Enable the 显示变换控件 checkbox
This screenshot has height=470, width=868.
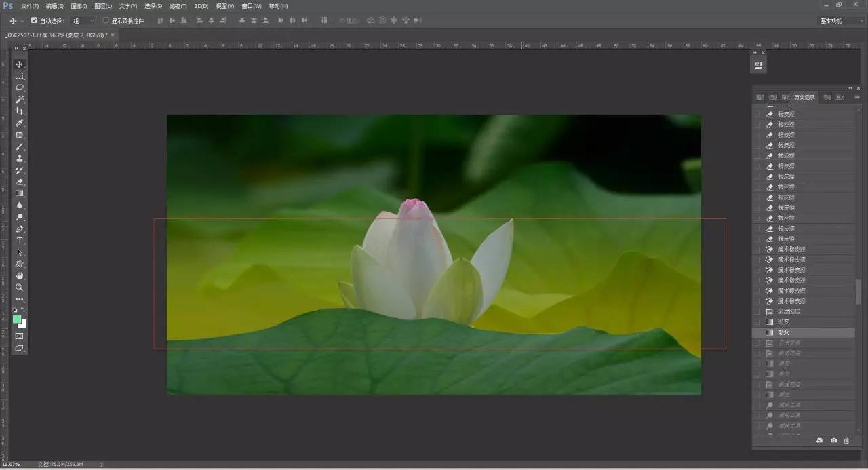(106, 20)
